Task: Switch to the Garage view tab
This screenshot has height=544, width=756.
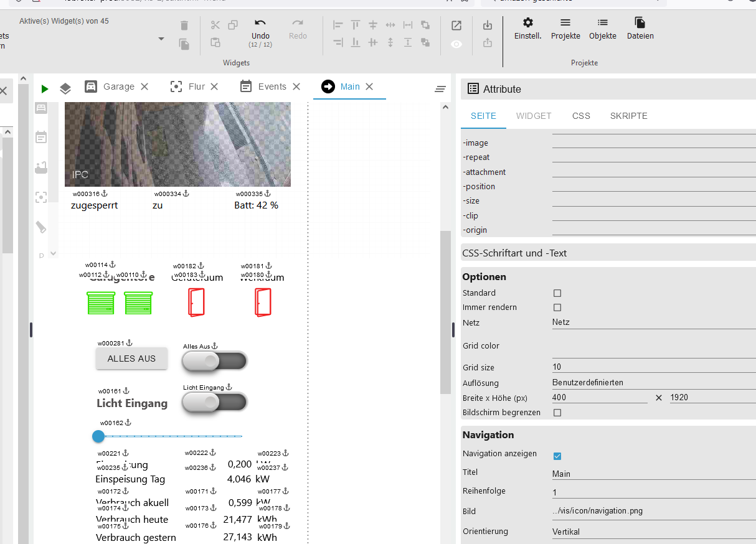Action: click(118, 87)
